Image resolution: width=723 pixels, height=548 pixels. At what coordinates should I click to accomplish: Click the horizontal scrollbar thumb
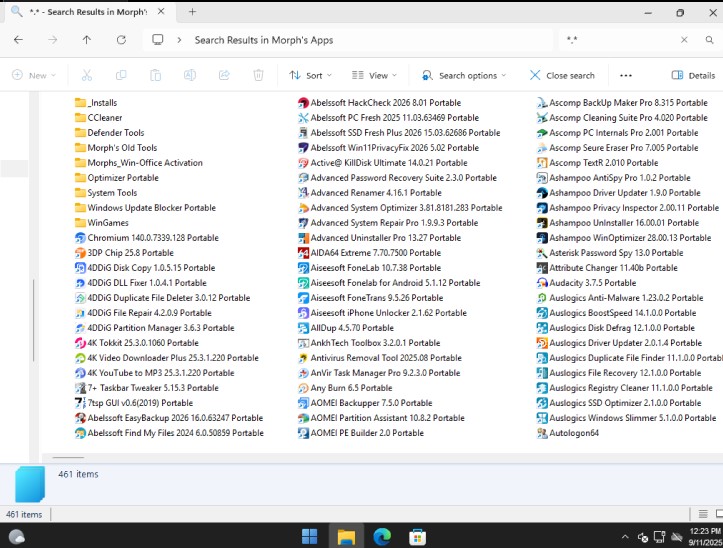click(x=68, y=458)
